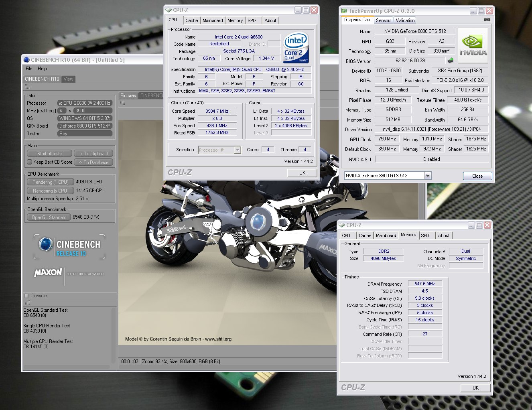Run the OpenGL Standard benchmark
The image size is (532, 410).
click(49, 217)
